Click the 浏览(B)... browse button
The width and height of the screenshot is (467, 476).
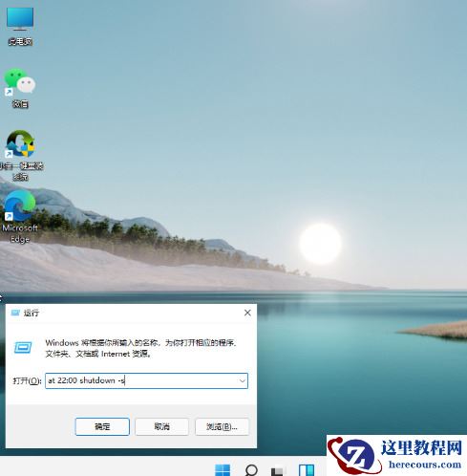pyautogui.click(x=222, y=426)
